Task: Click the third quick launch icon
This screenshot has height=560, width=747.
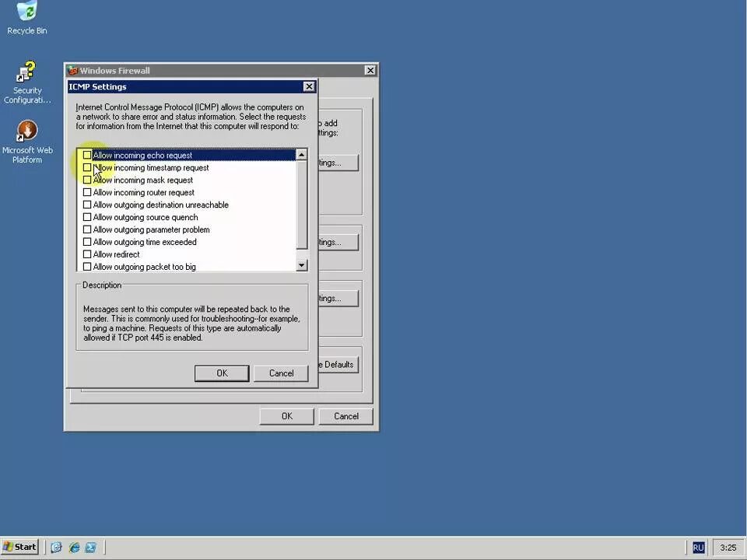Action: coord(90,547)
